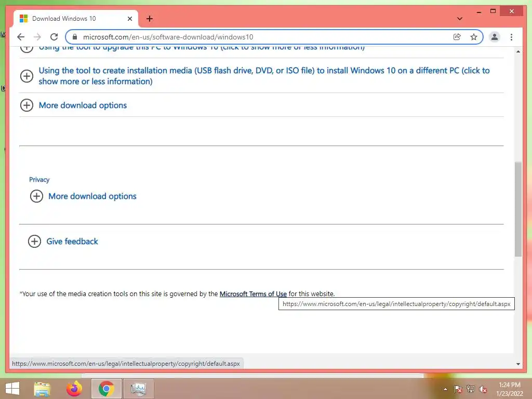The image size is (532, 399).
Task: Open 'Using the tool to create installation media' link
Action: tap(264, 76)
